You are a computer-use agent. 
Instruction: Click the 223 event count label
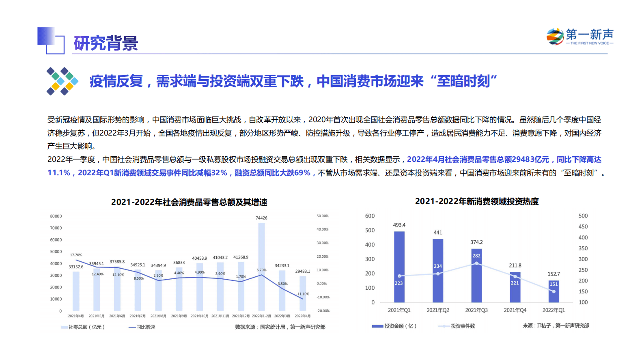tap(399, 283)
